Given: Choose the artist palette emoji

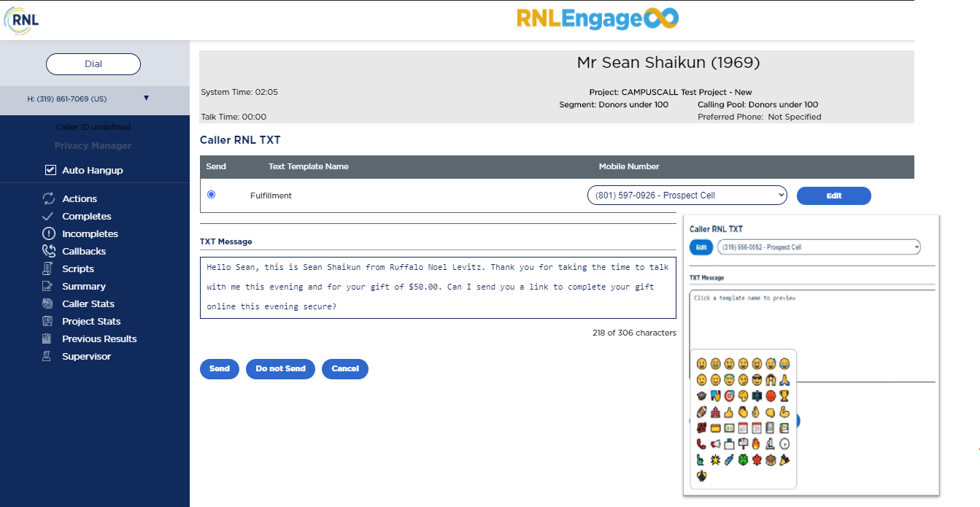Looking at the screenshot, I should click(x=743, y=395).
